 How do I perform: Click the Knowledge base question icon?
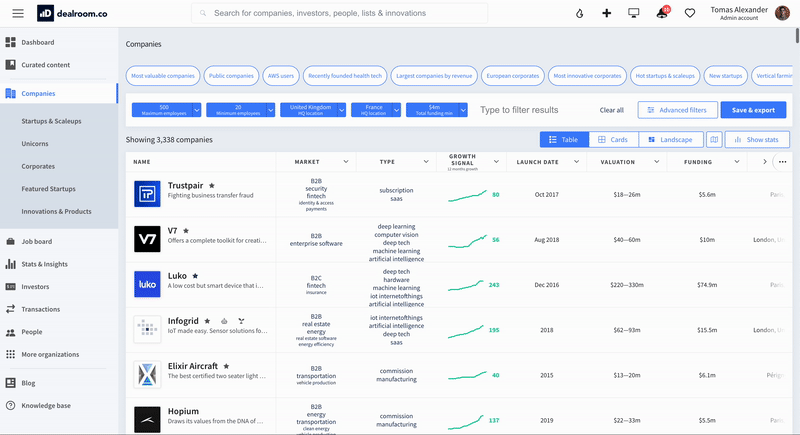point(10,405)
